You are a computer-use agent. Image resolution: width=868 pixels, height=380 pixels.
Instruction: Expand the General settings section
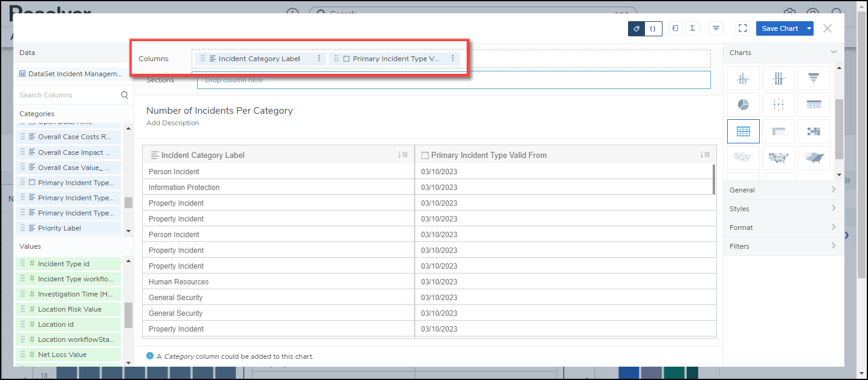[783, 190]
